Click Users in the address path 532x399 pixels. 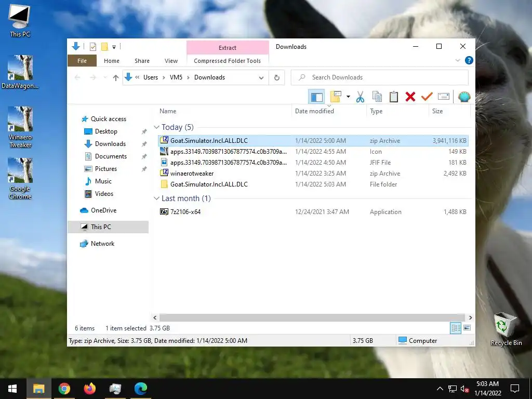151,77
